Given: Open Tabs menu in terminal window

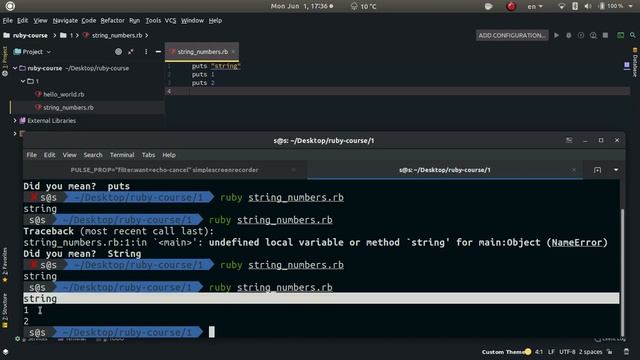Looking at the screenshot, I should point(148,155).
